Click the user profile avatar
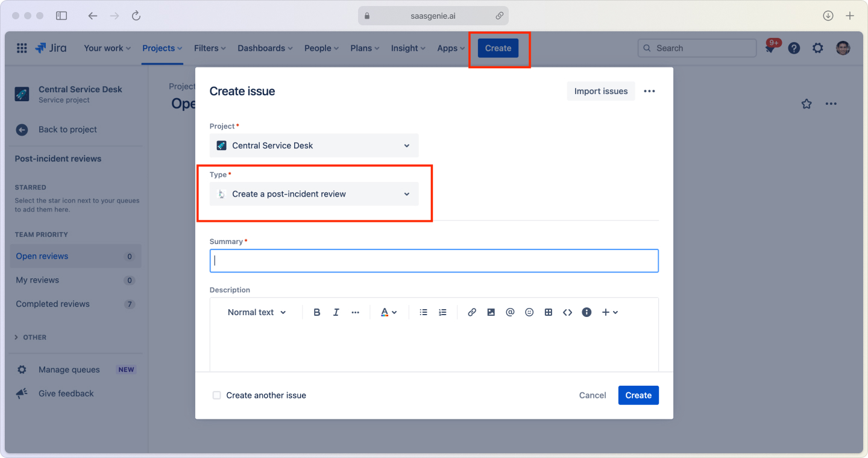This screenshot has width=868, height=458. tap(843, 48)
